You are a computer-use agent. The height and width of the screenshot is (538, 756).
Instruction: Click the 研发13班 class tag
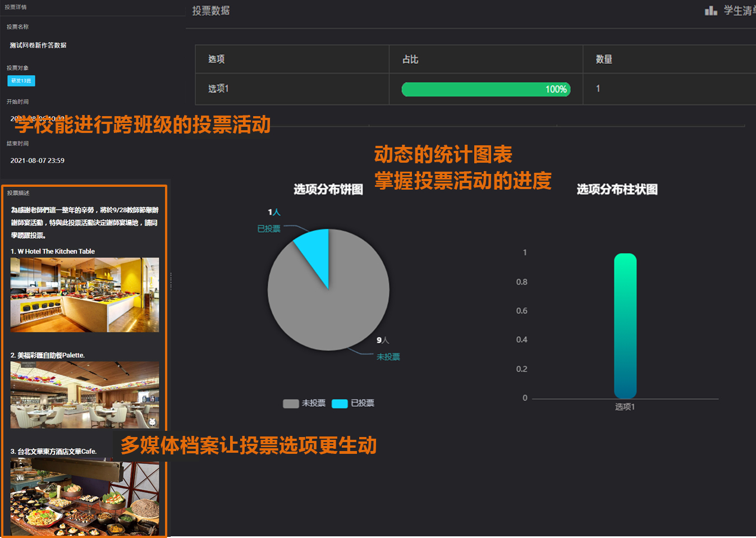21,81
